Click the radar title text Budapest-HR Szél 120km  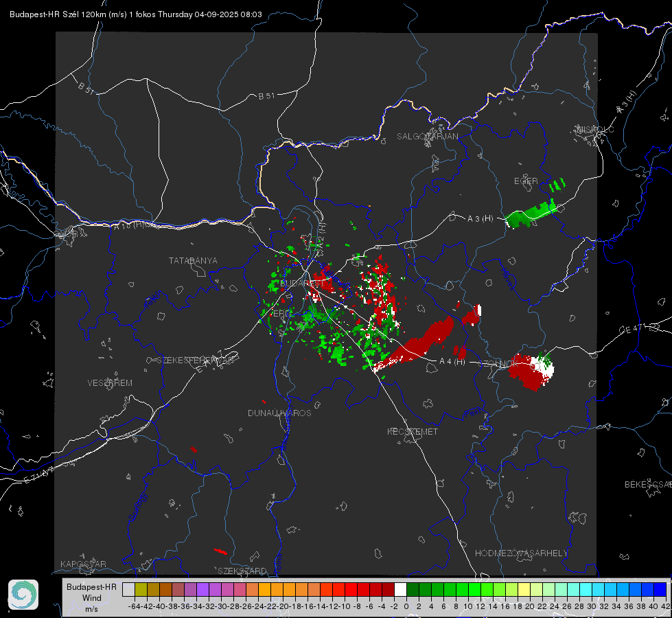[58, 14]
